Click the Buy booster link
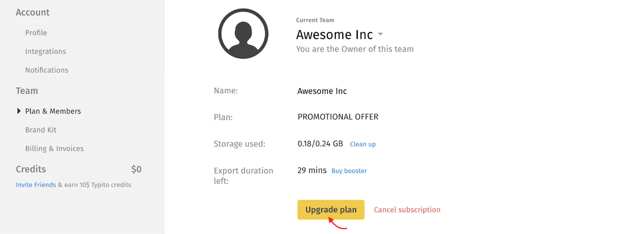This screenshot has width=644, height=234. (349, 171)
